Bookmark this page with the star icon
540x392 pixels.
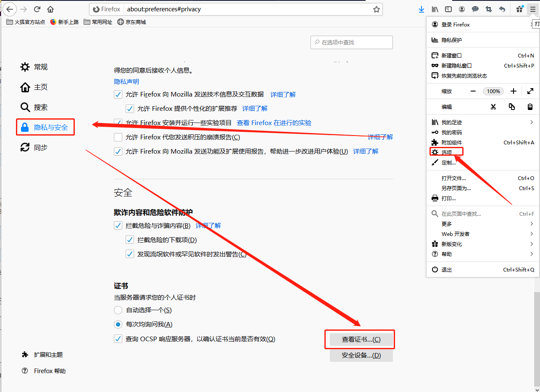(x=377, y=9)
